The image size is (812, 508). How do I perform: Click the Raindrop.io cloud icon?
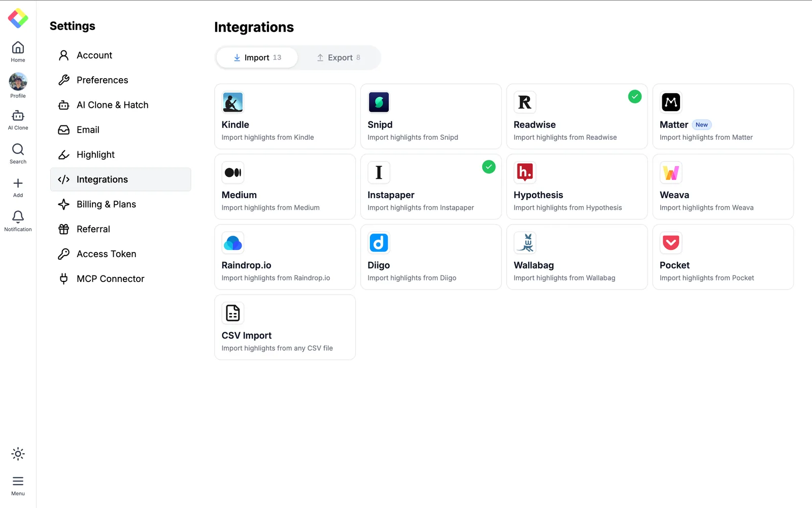[x=233, y=243]
